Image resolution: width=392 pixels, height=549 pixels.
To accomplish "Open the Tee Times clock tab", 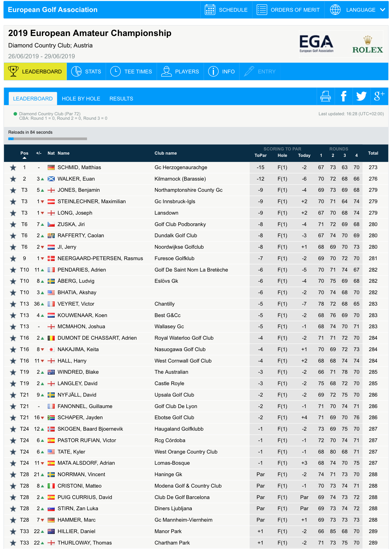I will coord(131,71).
